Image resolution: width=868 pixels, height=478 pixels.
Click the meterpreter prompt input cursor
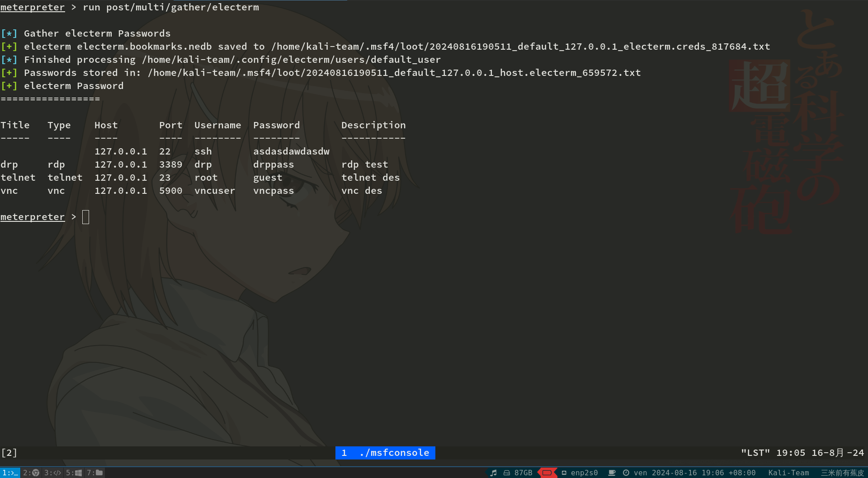(x=85, y=217)
